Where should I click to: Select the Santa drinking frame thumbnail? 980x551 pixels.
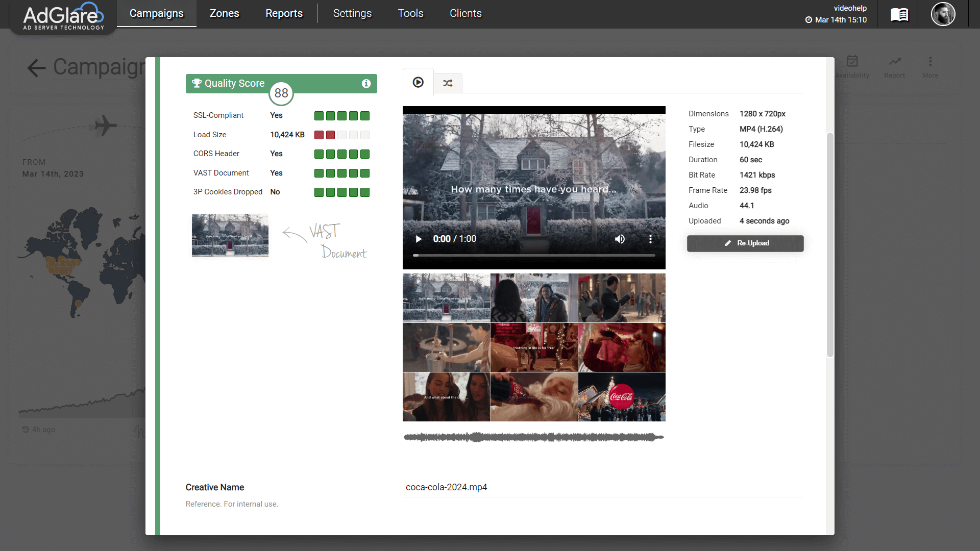(x=534, y=397)
